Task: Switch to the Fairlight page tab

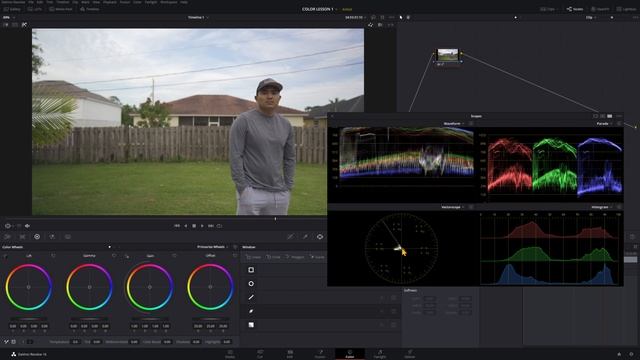Action: [380, 354]
